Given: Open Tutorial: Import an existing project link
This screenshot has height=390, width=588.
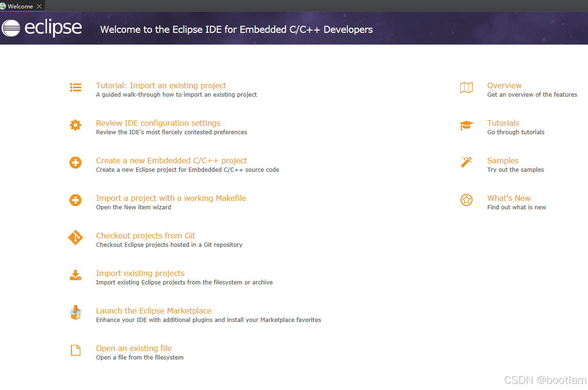Looking at the screenshot, I should tap(161, 85).
